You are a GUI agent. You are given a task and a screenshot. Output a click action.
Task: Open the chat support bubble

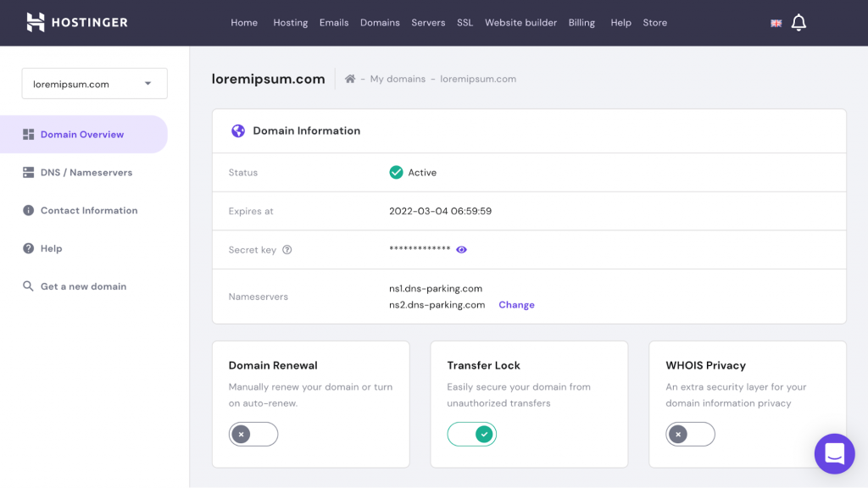(x=834, y=453)
